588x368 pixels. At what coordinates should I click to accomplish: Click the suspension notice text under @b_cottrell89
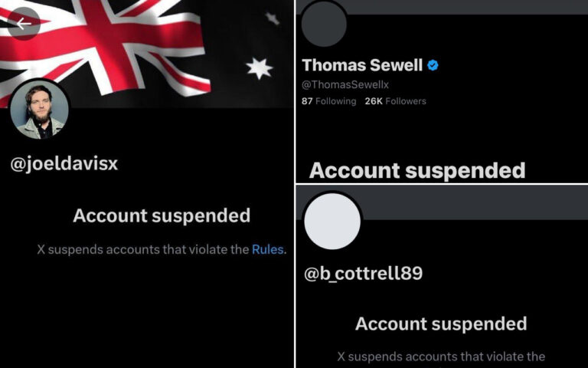tap(441, 356)
